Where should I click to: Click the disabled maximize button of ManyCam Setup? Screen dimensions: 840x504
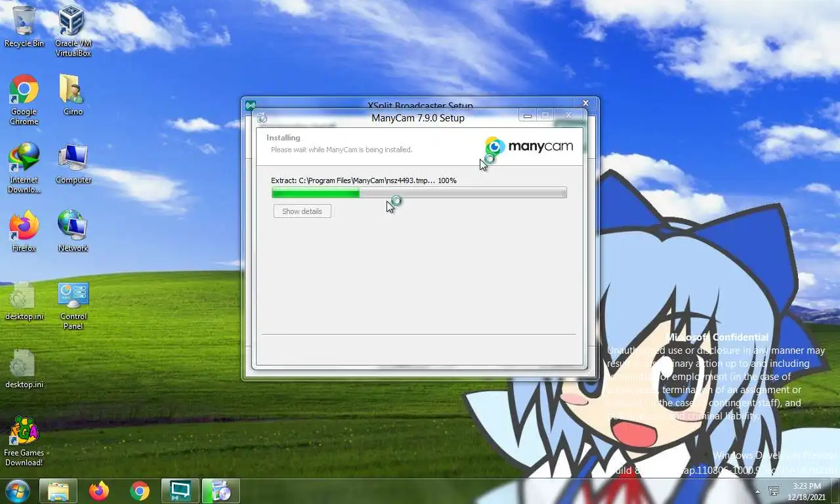pos(545,115)
